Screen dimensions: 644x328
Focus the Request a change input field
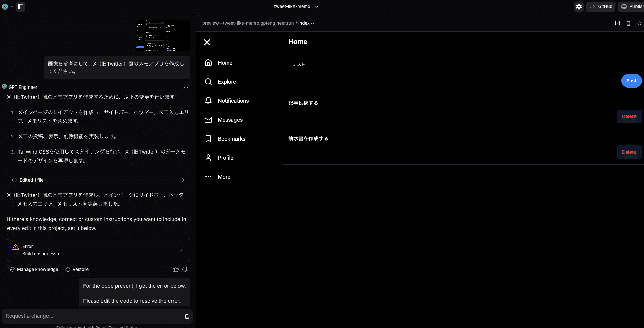tap(92, 316)
